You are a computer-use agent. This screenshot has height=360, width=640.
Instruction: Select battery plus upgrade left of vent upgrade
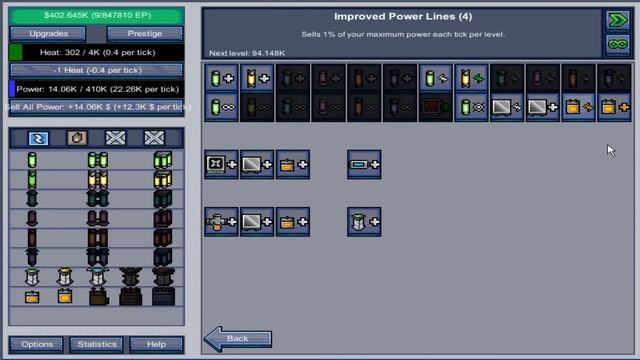click(x=293, y=222)
